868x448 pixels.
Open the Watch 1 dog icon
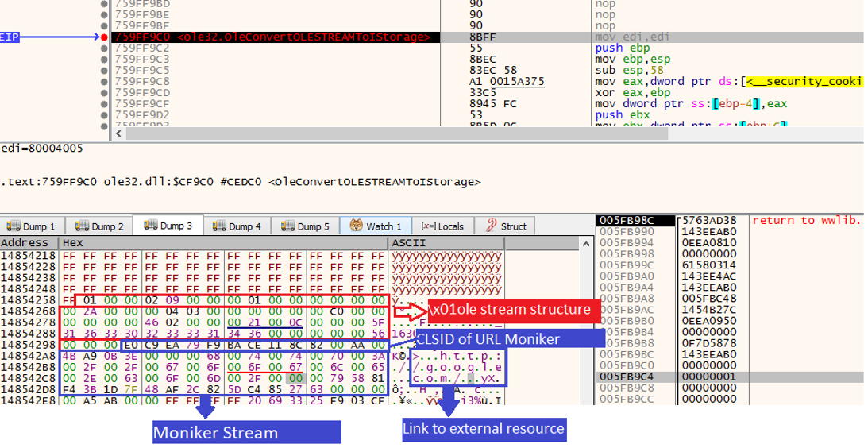click(355, 226)
